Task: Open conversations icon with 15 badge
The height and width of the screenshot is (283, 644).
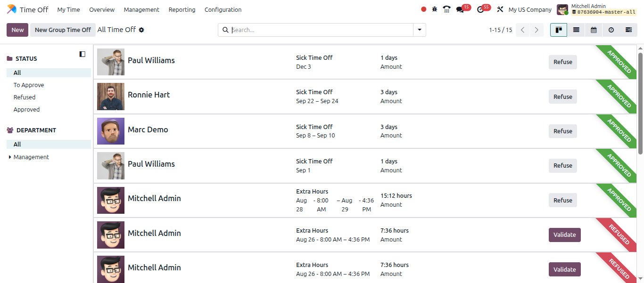Action: [x=460, y=9]
